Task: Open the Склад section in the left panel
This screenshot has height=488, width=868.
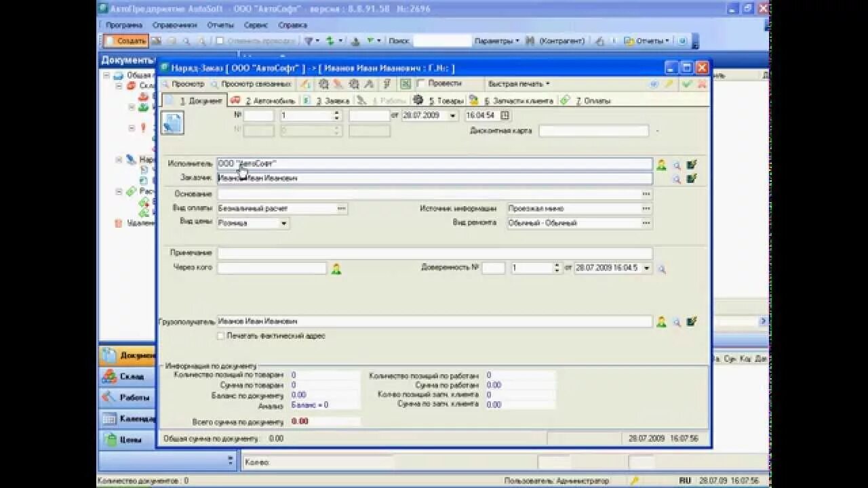Action: pyautogui.click(x=127, y=376)
